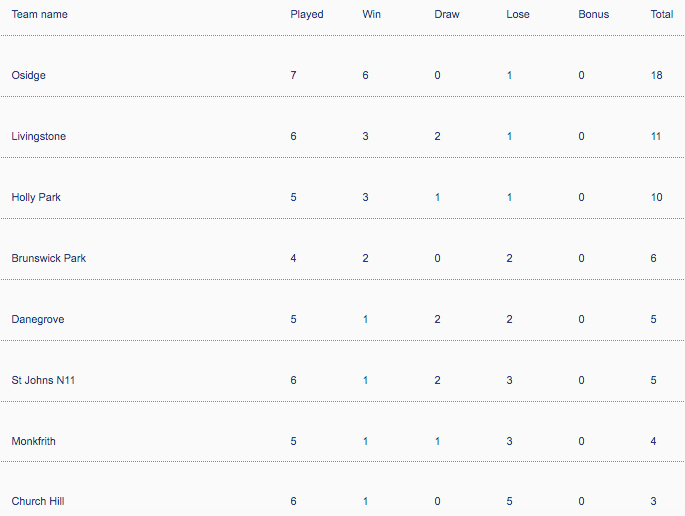Click the Monkfrith team name
Screen dimensions: 685x516
(x=35, y=441)
